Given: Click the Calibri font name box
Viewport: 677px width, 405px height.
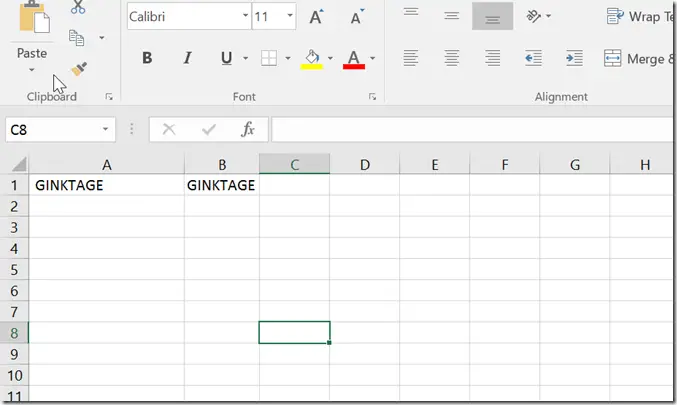Looking at the screenshot, I should 183,16.
